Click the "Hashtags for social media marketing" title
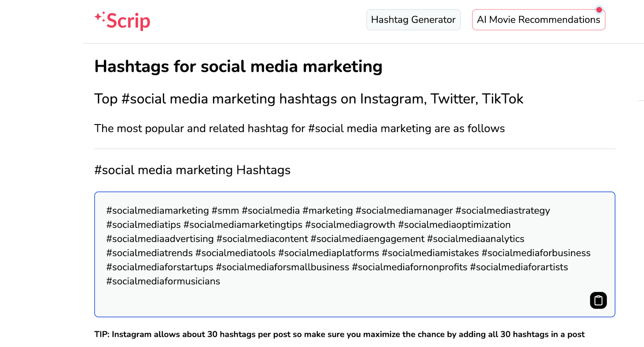The image size is (644, 347). tap(238, 66)
